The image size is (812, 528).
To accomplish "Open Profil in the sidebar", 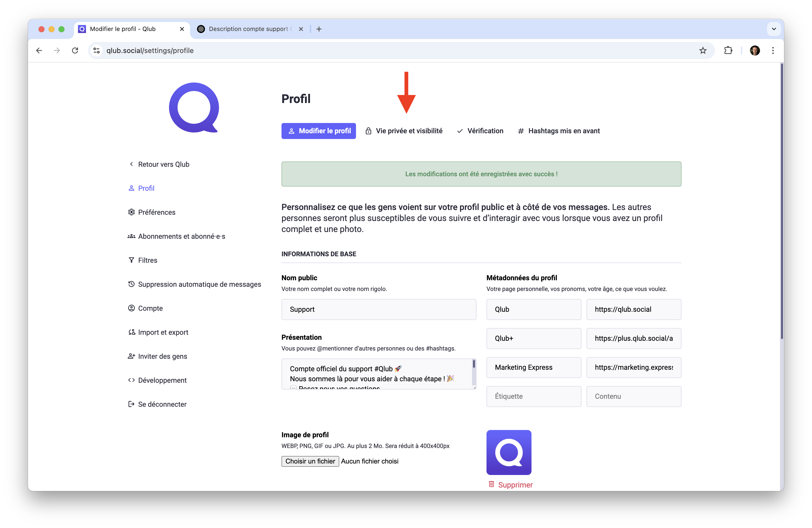I will [141, 188].
